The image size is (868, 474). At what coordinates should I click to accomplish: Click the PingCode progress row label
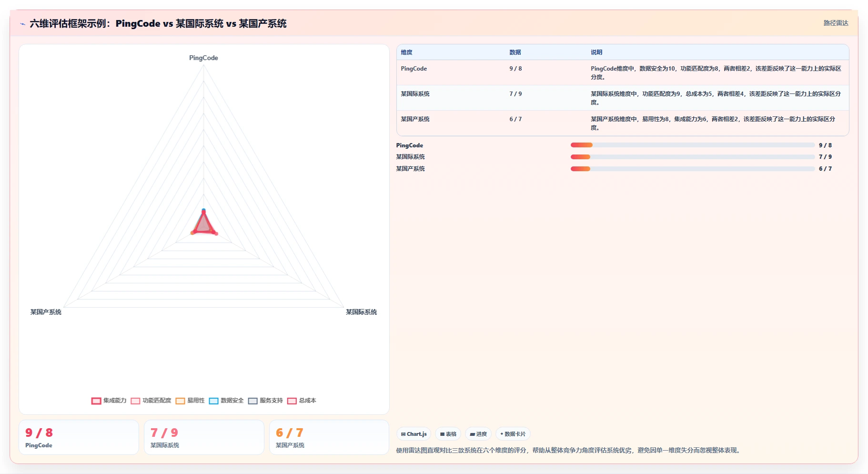tap(409, 145)
